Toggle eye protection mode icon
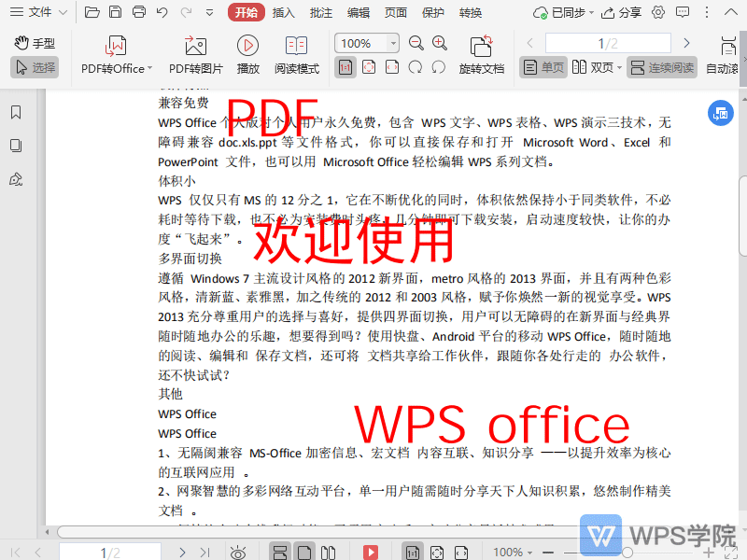The width and height of the screenshot is (747, 560). [238, 553]
